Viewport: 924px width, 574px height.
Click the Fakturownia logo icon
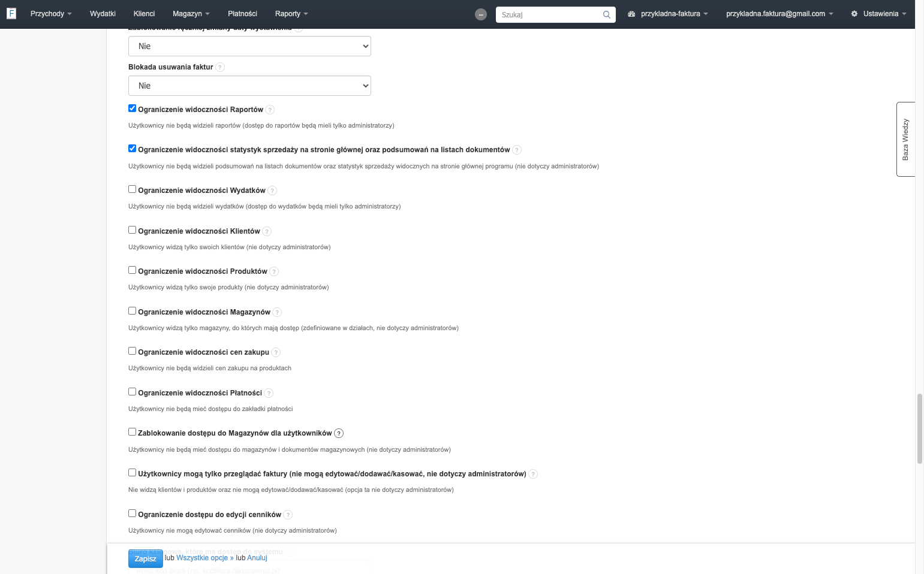coord(11,13)
